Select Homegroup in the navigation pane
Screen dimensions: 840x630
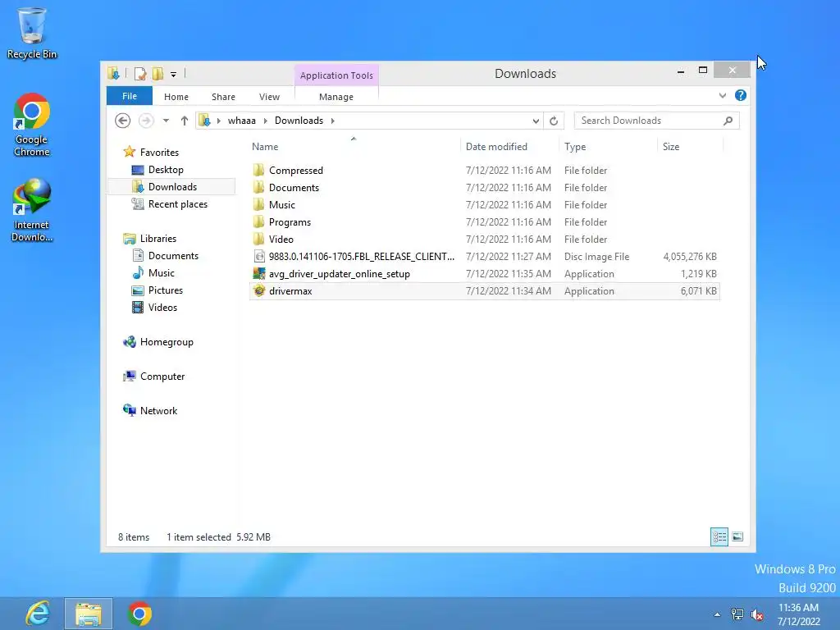166,342
